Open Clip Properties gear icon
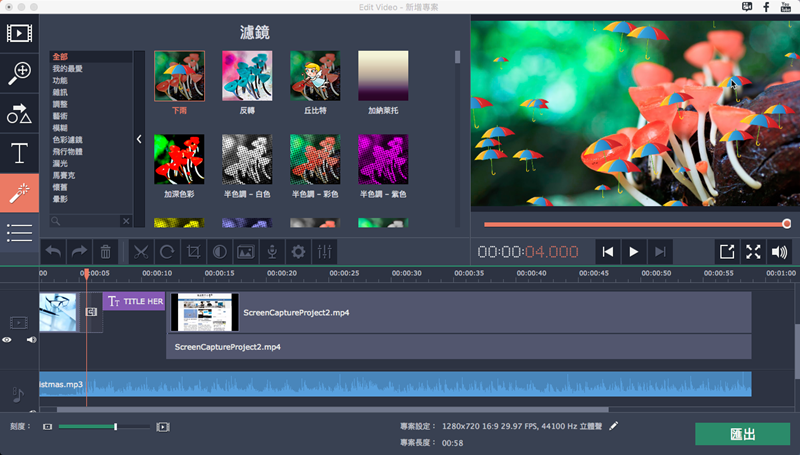 (297, 251)
